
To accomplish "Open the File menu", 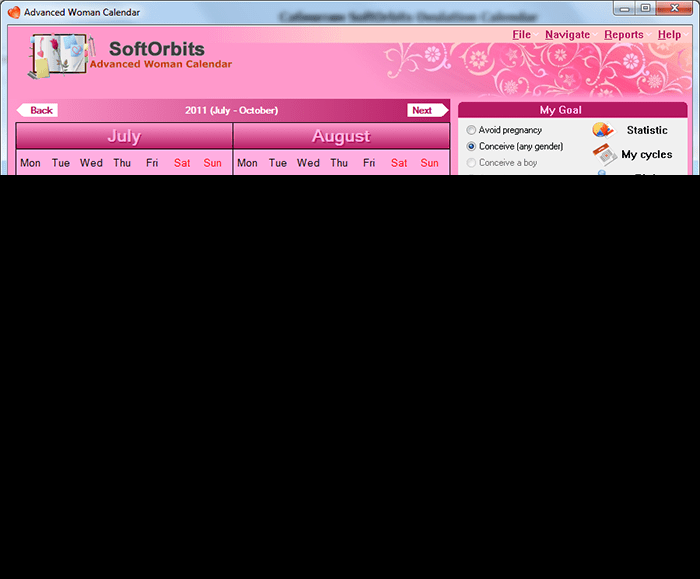I will [521, 35].
